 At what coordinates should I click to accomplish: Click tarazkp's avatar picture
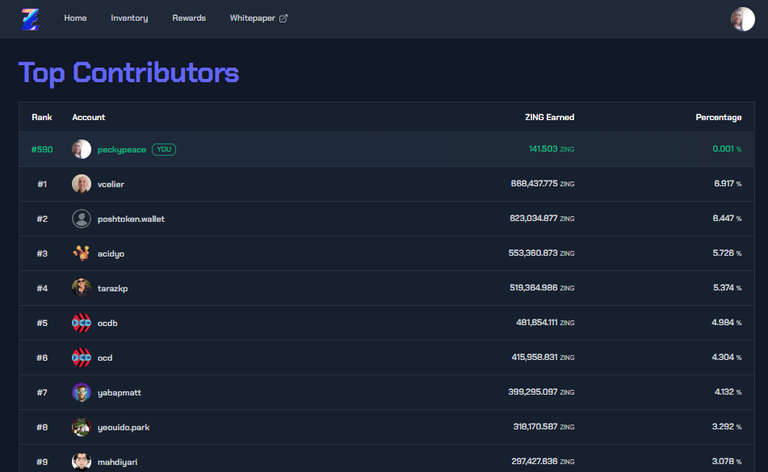[81, 288]
